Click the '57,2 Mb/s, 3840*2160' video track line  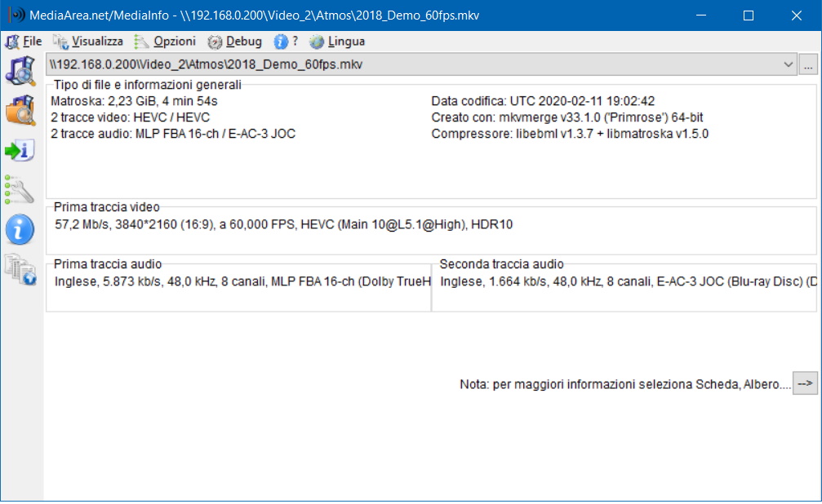point(283,225)
